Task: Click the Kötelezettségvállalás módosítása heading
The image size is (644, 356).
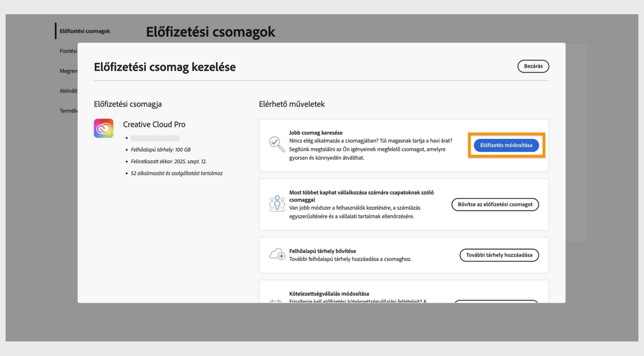Action: click(329, 294)
